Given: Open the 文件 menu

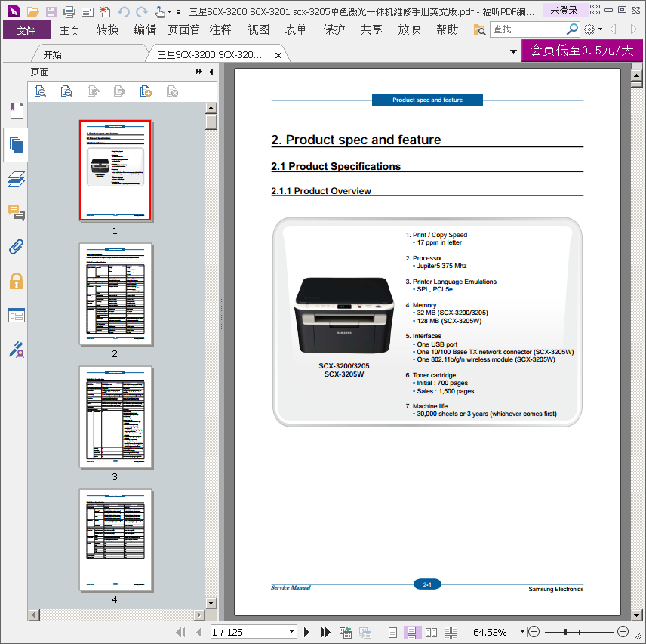Looking at the screenshot, I should point(26,29).
